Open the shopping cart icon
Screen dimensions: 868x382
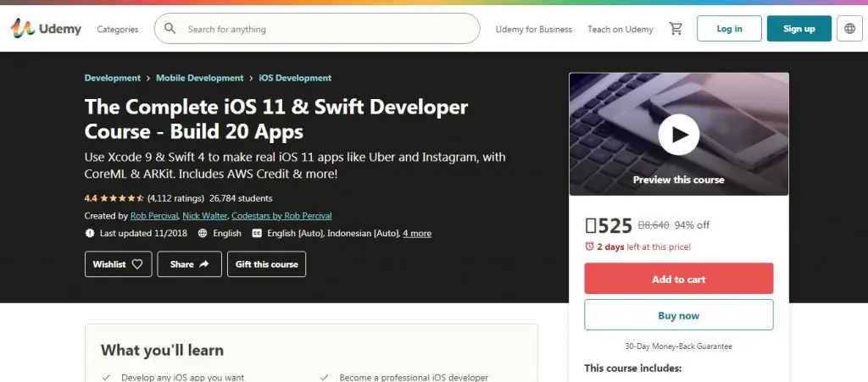pos(676,29)
